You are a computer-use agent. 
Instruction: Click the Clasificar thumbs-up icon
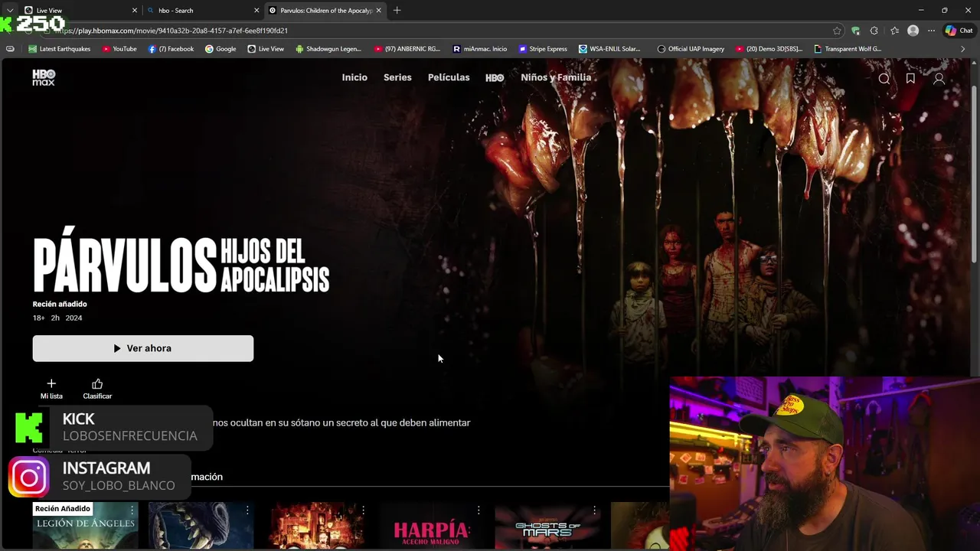pos(97,389)
